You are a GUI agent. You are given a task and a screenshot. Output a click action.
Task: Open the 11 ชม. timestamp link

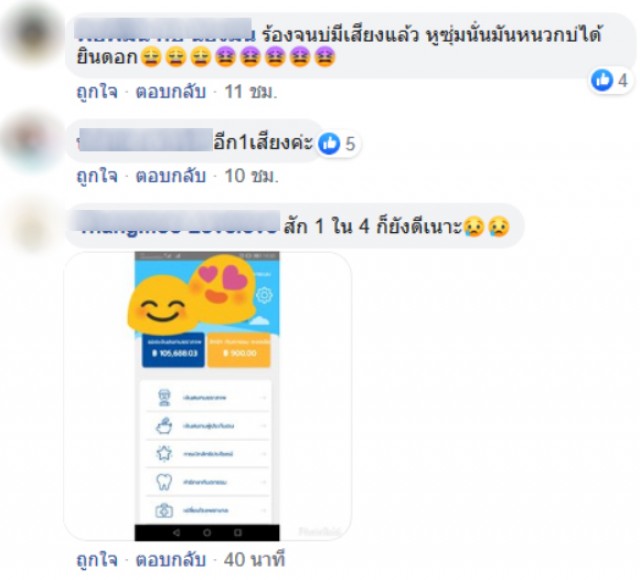point(251,92)
